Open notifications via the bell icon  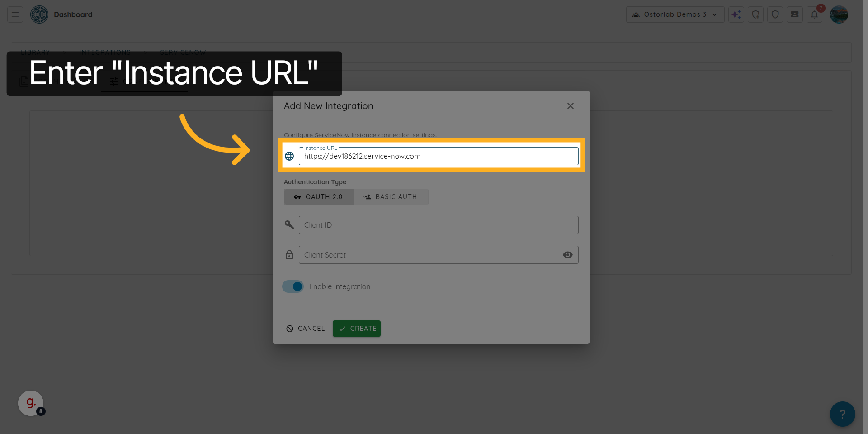coord(814,14)
